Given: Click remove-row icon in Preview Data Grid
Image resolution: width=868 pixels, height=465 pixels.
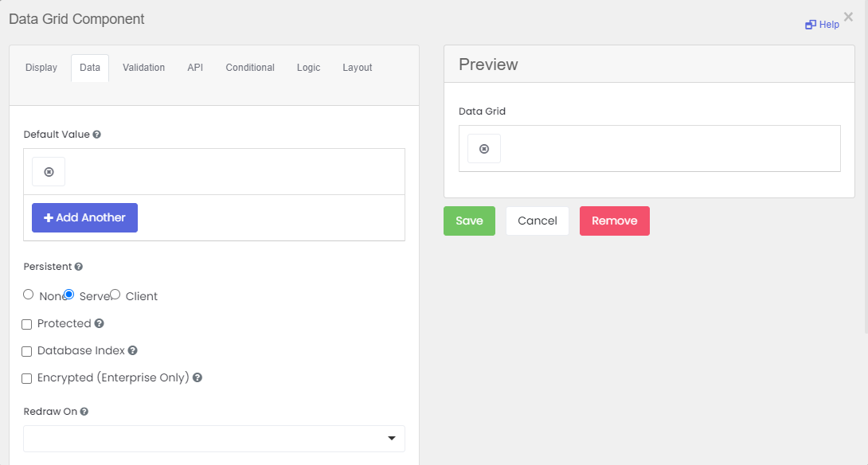Looking at the screenshot, I should coord(484,149).
